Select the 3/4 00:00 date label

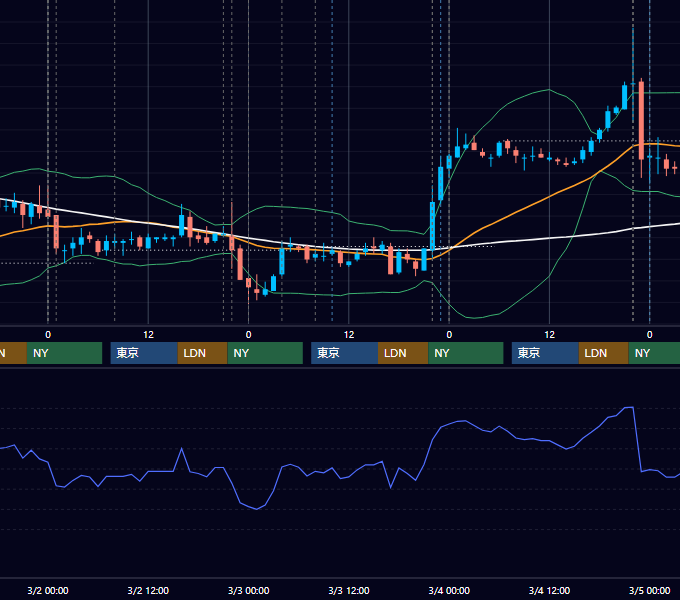coord(449,590)
